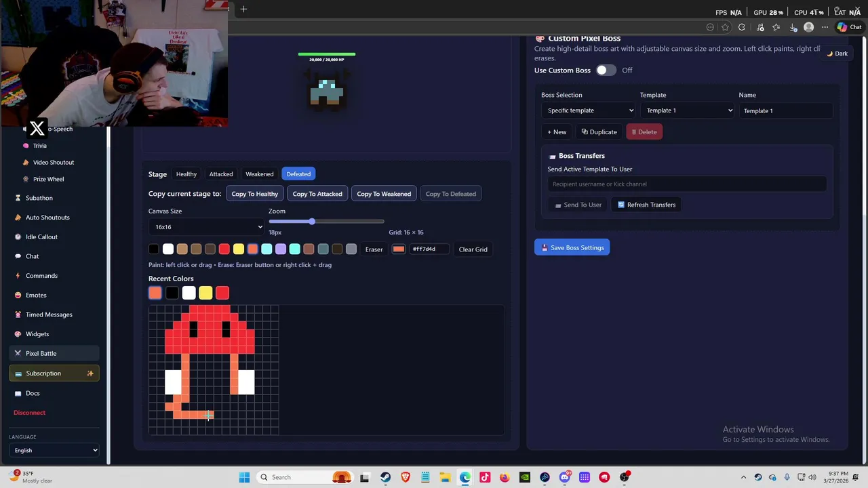Click the bookmark star icon in address bar
Screen dimensions: 868x488
click(725, 27)
